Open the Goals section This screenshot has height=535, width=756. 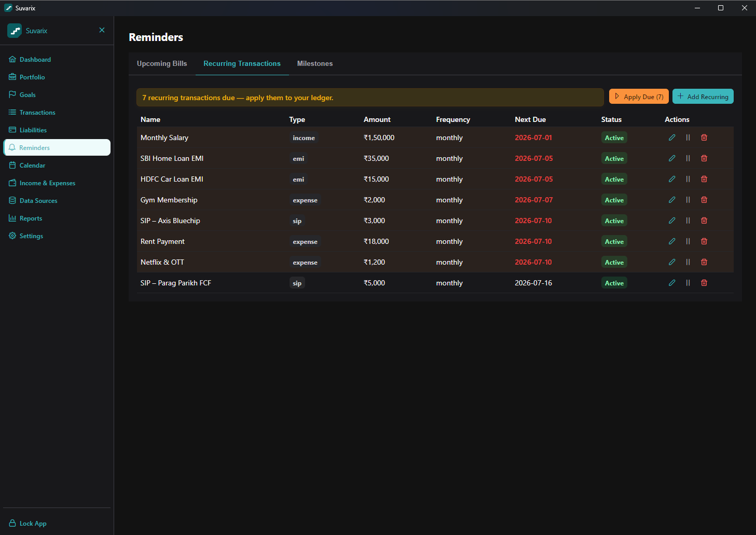click(57, 95)
